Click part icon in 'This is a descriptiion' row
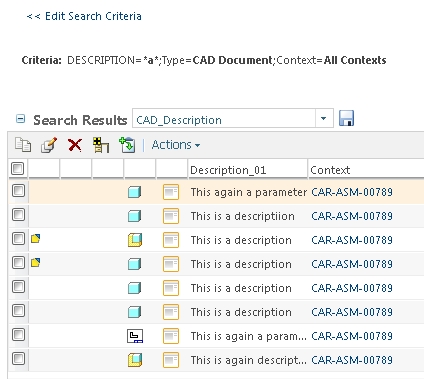Viewport: 424px width, 379px height. pyautogui.click(x=134, y=216)
